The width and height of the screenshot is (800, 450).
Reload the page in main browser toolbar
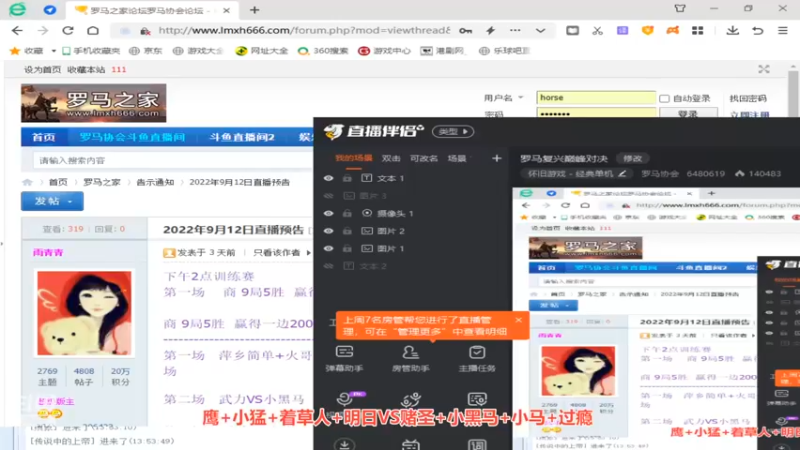pyautogui.click(x=68, y=31)
